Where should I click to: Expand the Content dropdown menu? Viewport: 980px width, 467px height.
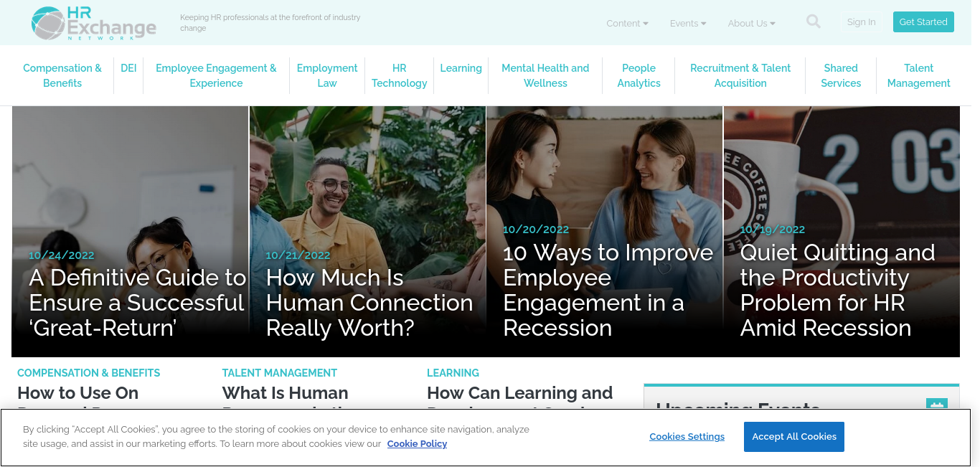pos(627,23)
